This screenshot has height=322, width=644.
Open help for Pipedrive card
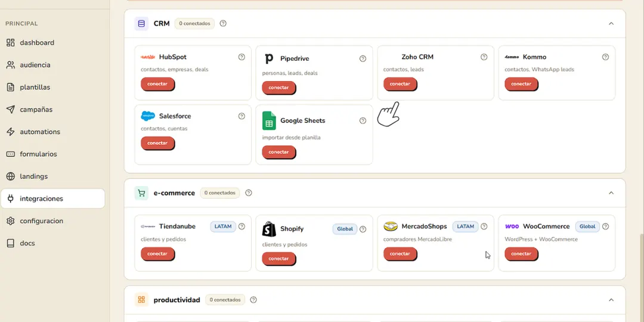[363, 58]
